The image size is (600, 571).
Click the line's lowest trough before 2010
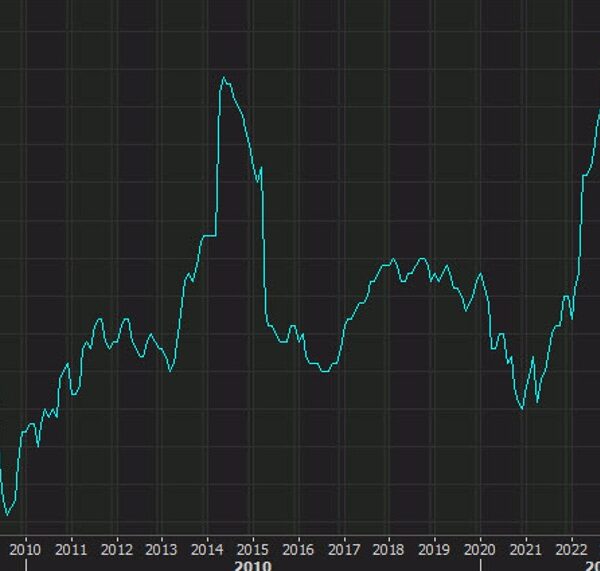coord(7,515)
